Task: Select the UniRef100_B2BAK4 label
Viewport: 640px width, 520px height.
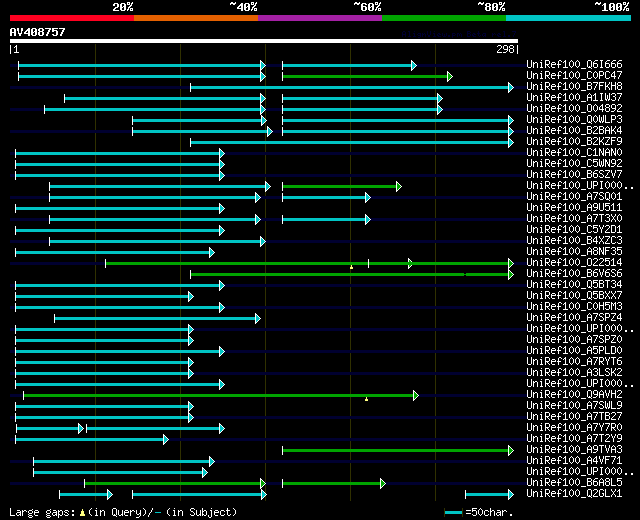Action: pos(574,131)
